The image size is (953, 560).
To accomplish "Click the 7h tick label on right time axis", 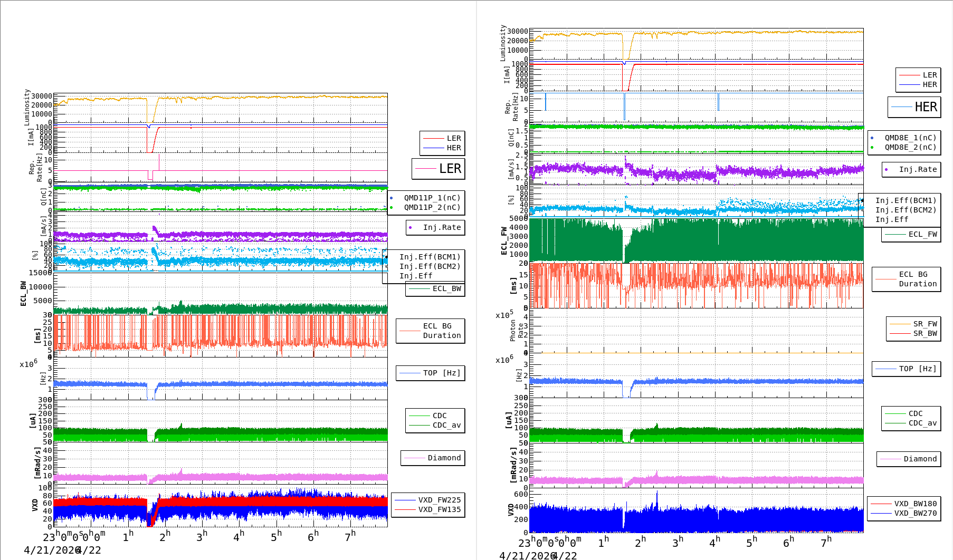I will click(x=826, y=542).
